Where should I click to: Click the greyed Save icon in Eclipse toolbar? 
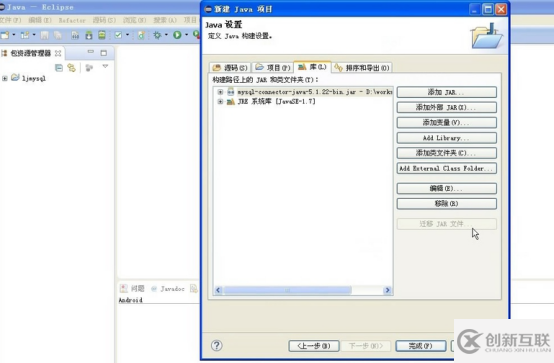[45, 35]
